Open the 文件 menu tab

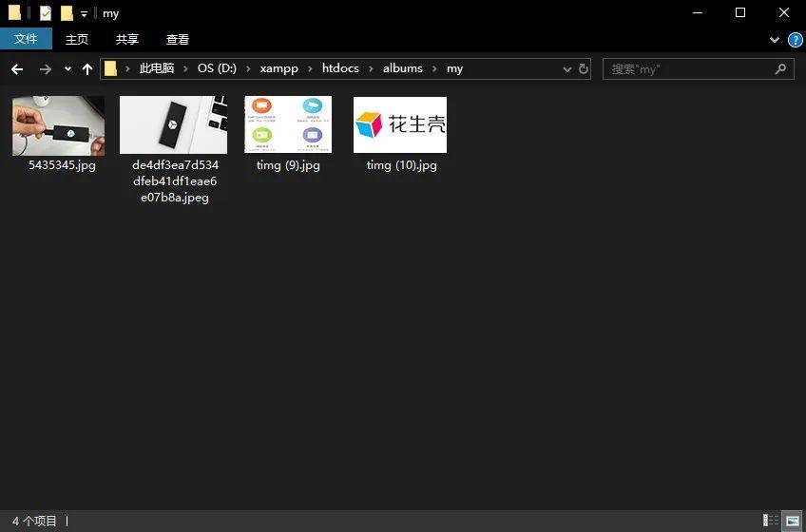point(26,39)
